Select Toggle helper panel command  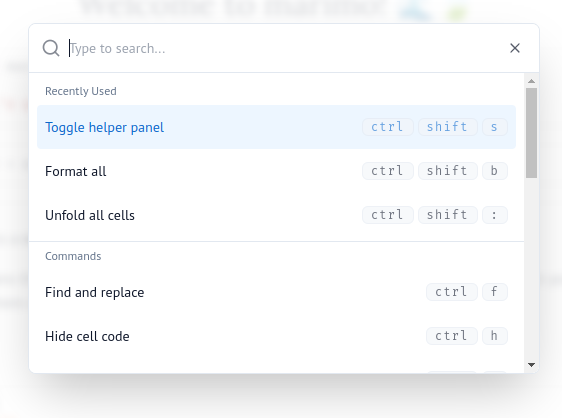coord(276,127)
